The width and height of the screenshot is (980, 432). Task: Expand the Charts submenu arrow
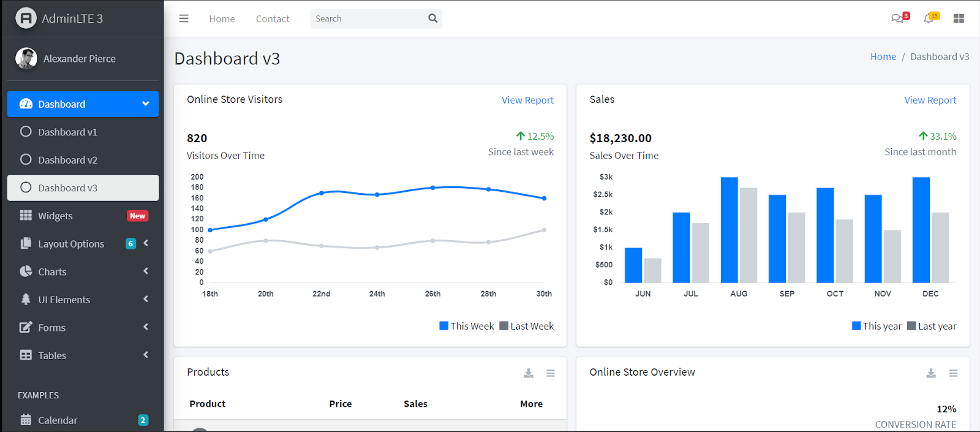click(146, 271)
